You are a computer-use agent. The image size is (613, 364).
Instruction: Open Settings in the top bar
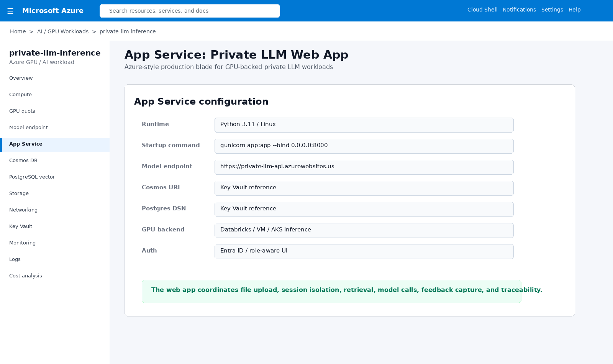[x=552, y=10]
